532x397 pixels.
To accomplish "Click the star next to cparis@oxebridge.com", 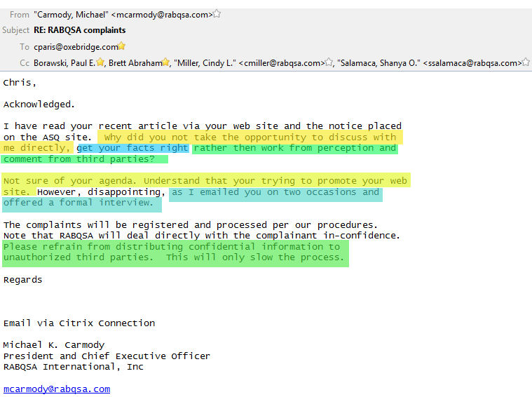I will (x=122, y=46).
